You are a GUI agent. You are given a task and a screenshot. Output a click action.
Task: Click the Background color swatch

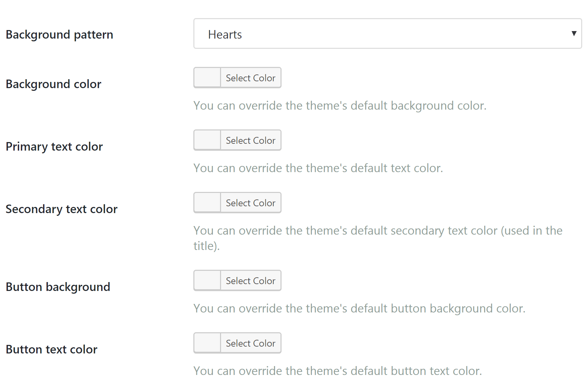tap(207, 78)
